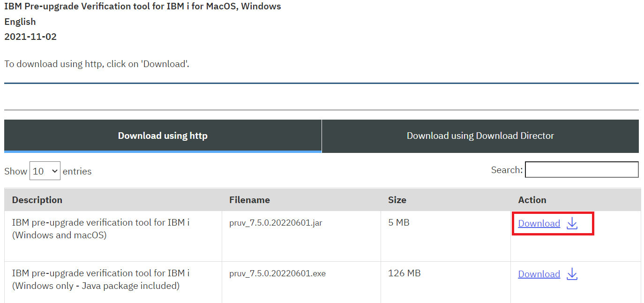Viewport: 644px width, 303px height.
Task: Expand the Show entries count dropdown
Action: point(45,171)
